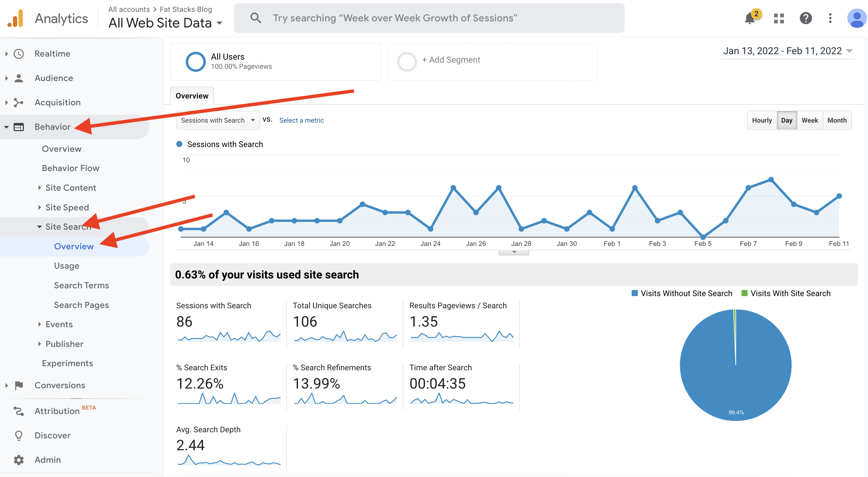Click the Google Analytics logo icon

point(15,18)
